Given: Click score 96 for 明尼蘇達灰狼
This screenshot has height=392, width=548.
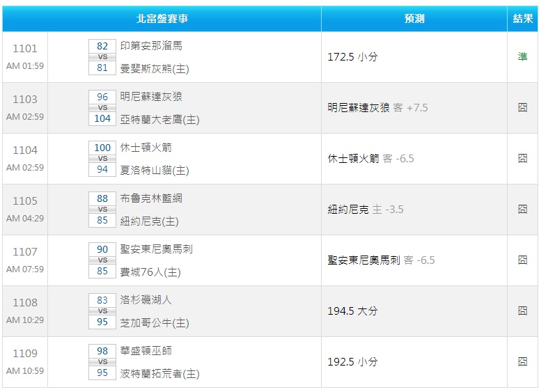Looking at the screenshot, I should [102, 97].
